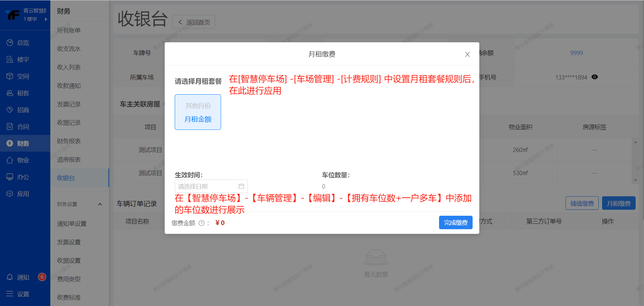Click the 返回首页 button

tap(194, 22)
